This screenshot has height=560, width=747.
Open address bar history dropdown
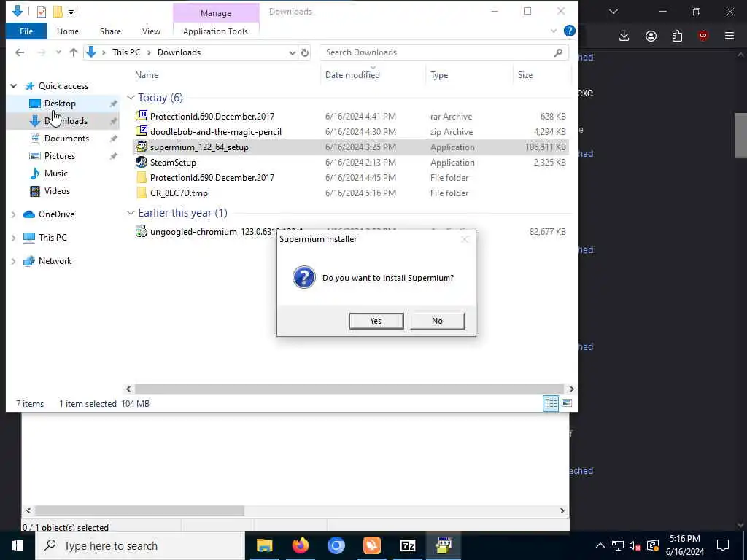[x=292, y=52]
